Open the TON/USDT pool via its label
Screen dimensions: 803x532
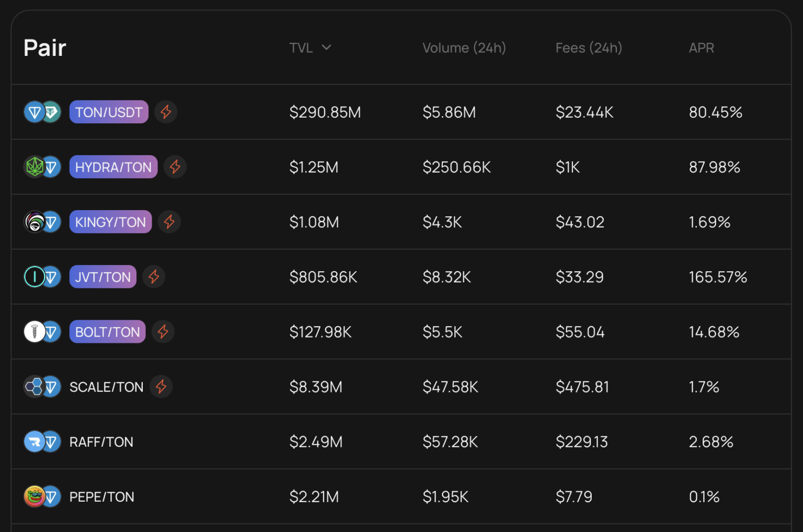point(109,112)
